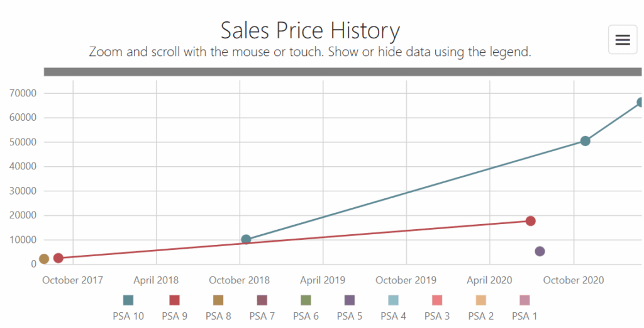Click first red PSA 9 point in 2017

(58, 258)
